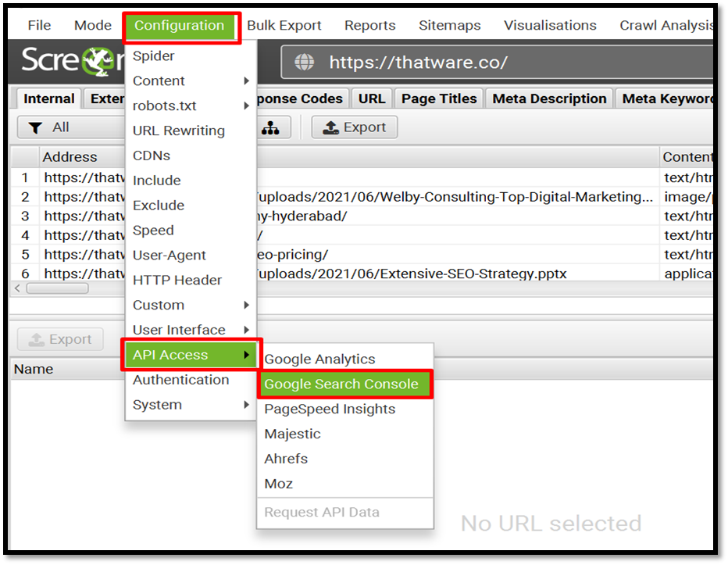Image resolution: width=728 pixels, height=565 pixels.
Task: Select PageSpeed Insights API option
Action: tap(345, 409)
